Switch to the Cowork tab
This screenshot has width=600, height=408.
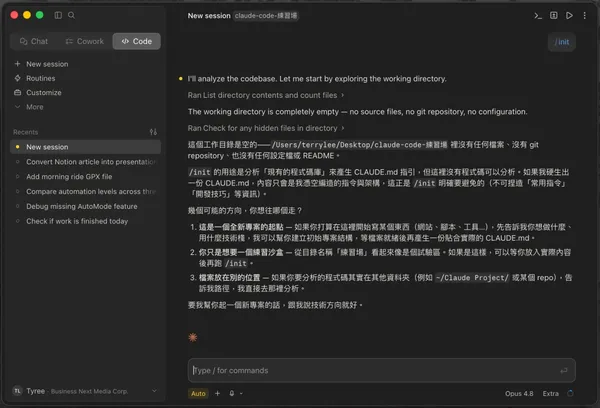pyautogui.click(x=85, y=41)
